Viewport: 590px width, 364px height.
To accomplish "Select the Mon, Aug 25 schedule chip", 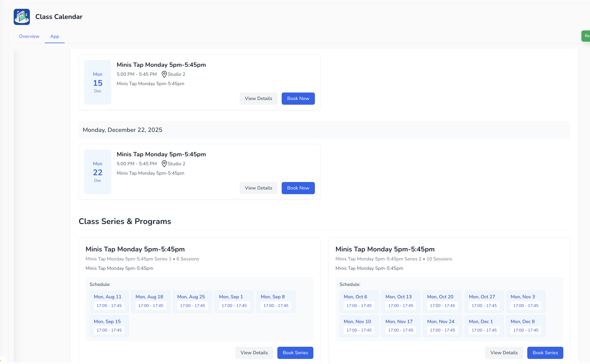I will click(192, 302).
